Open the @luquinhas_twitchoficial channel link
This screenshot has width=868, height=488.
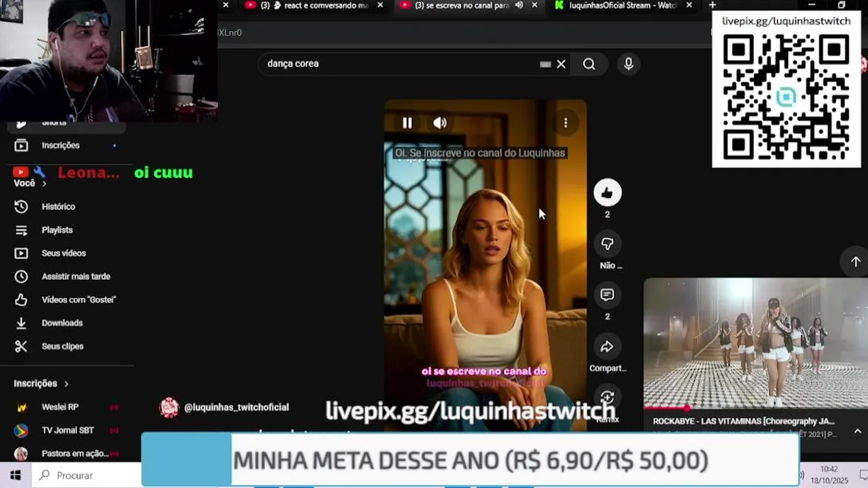tap(236, 407)
